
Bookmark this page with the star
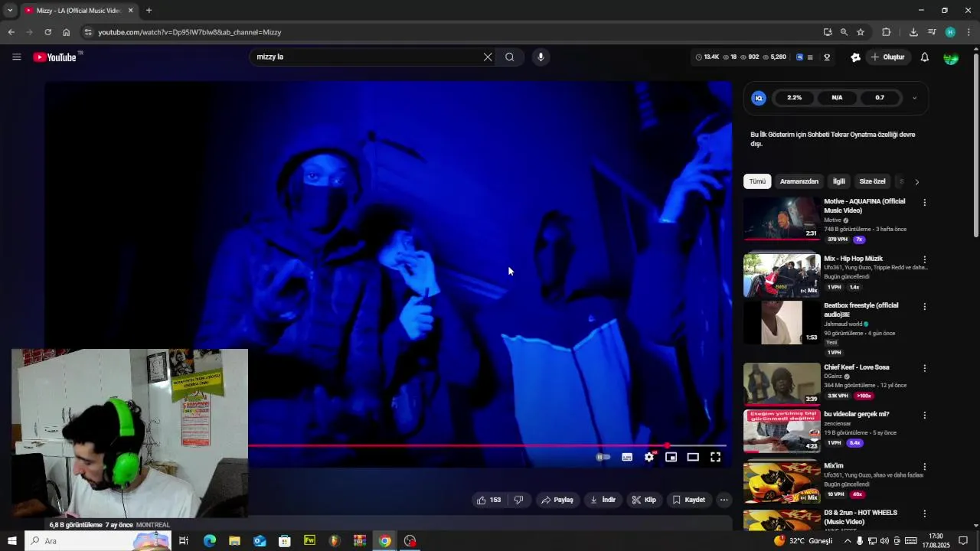click(861, 32)
